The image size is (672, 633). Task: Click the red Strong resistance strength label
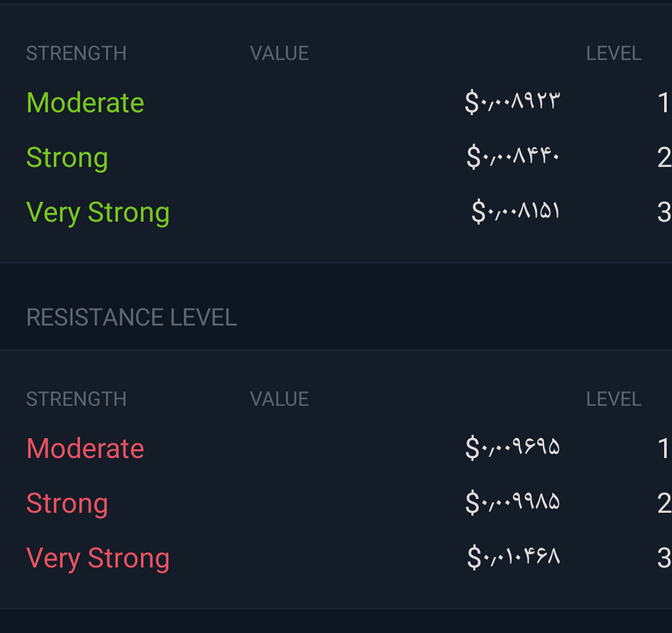tap(67, 504)
